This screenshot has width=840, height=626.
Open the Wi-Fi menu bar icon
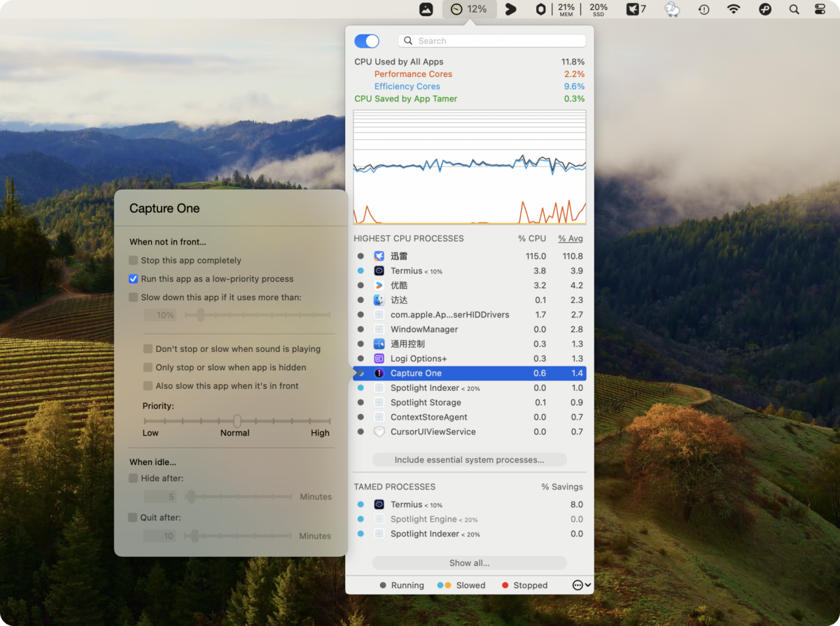[734, 9]
